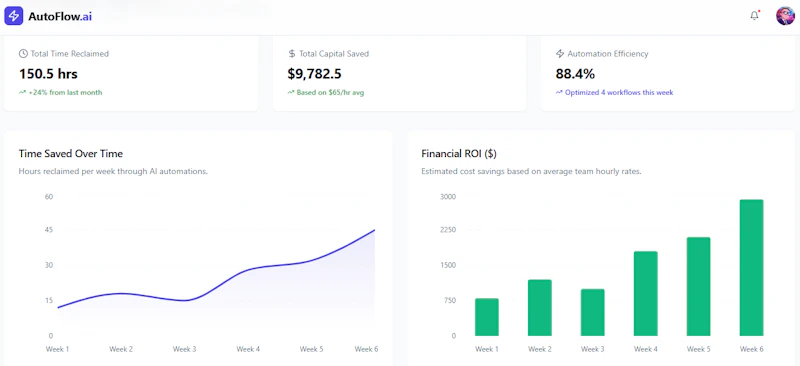Click the Financial ROI ($) heading
800x366 pixels.
tap(459, 154)
